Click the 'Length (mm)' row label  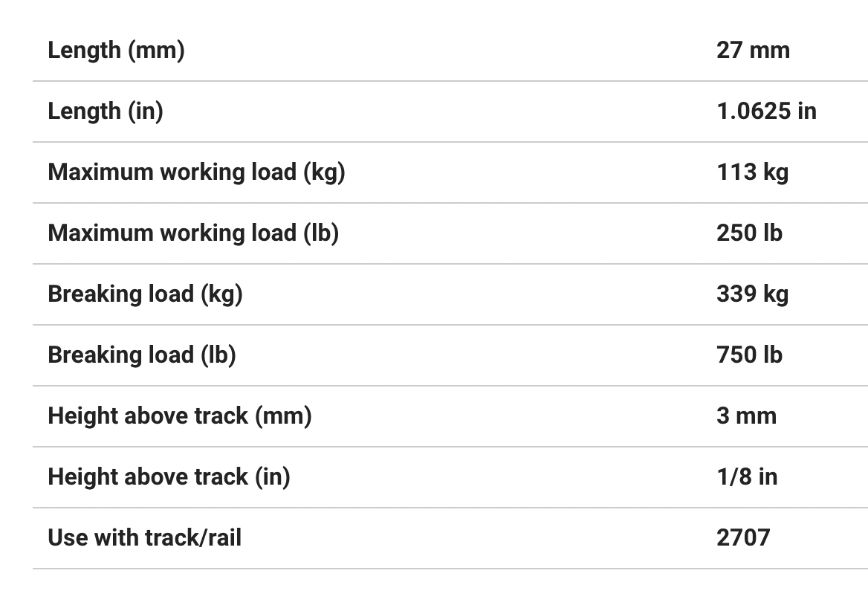click(116, 51)
